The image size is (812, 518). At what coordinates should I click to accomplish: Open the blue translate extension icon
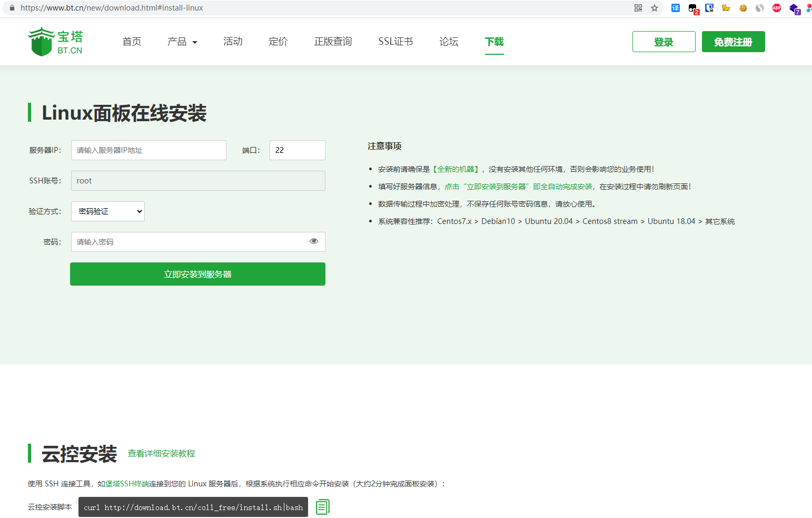(x=676, y=8)
